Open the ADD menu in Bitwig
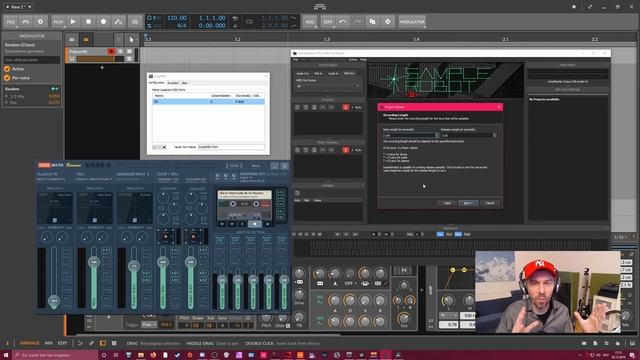The height and width of the screenshot is (360, 640). click(310, 22)
